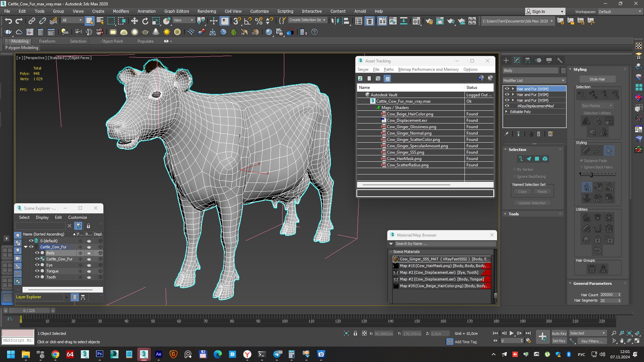The image size is (644, 362).
Task: Click the Set Key button
Action: point(559,341)
